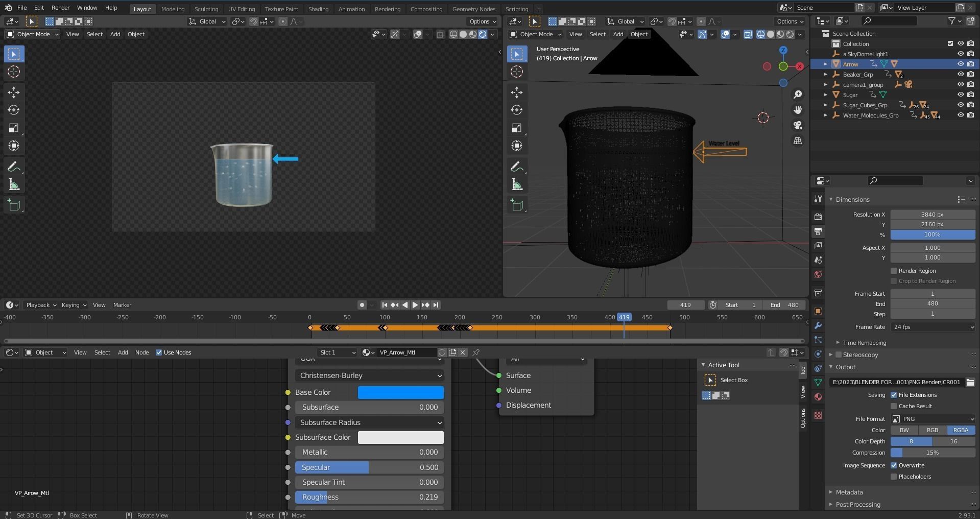This screenshot has width=980, height=519.
Task: Select BW color mode button
Action: point(904,430)
